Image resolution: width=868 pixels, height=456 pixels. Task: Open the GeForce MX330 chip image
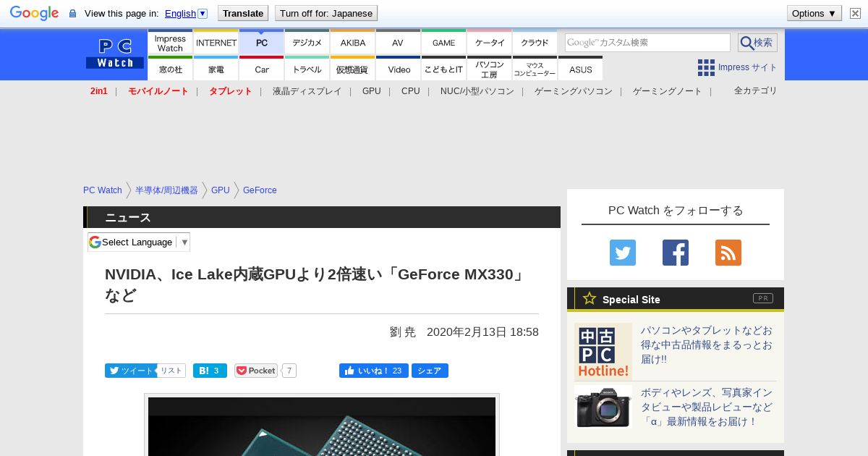tap(322, 426)
